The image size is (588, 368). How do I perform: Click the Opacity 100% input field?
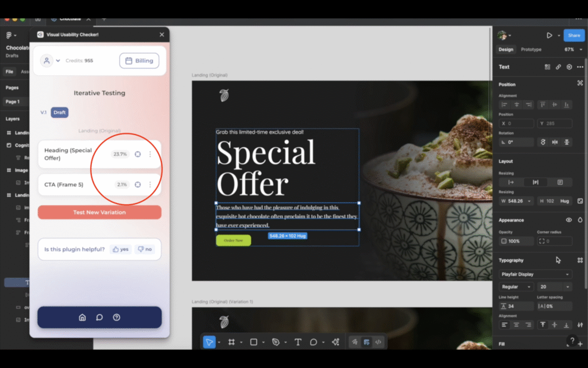(x=516, y=241)
